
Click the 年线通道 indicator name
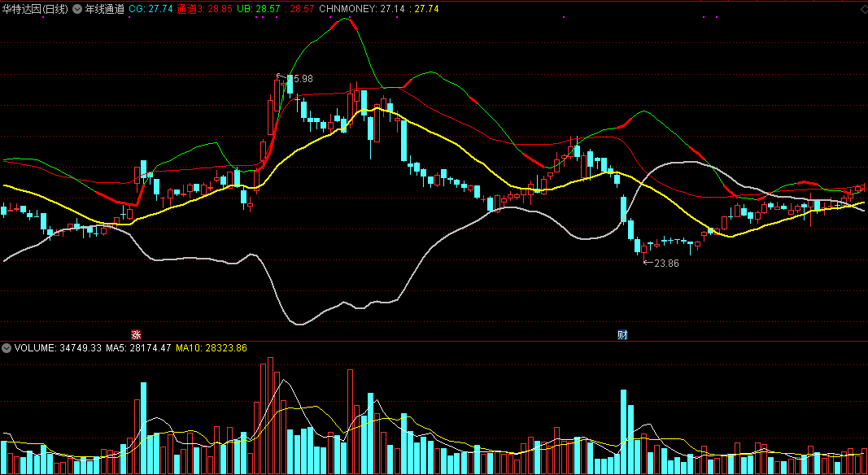coord(105,9)
